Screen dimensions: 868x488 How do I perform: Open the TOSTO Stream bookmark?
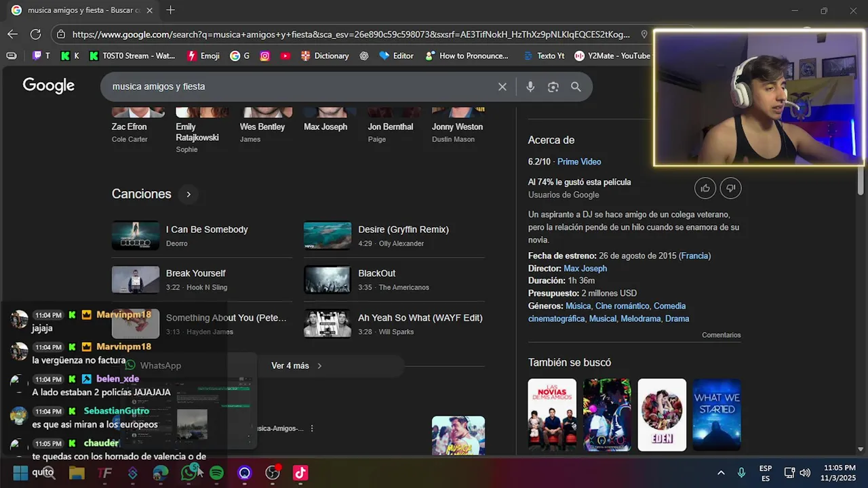[132, 56]
